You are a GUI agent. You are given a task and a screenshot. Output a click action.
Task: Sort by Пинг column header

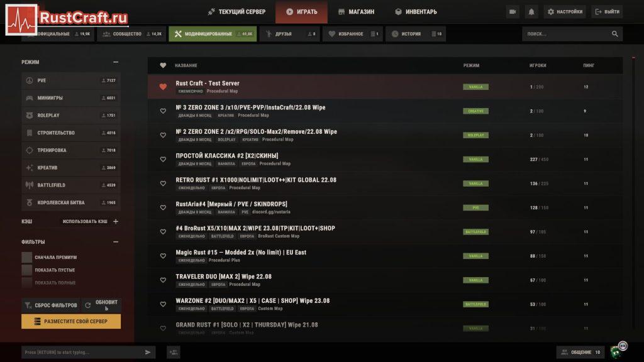click(589, 65)
